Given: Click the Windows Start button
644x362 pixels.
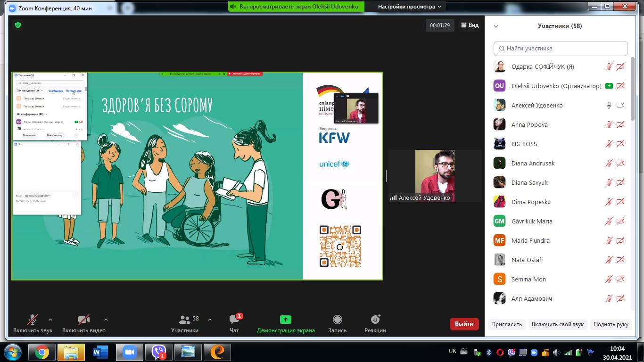Looking at the screenshot, I should pyautogui.click(x=12, y=352).
